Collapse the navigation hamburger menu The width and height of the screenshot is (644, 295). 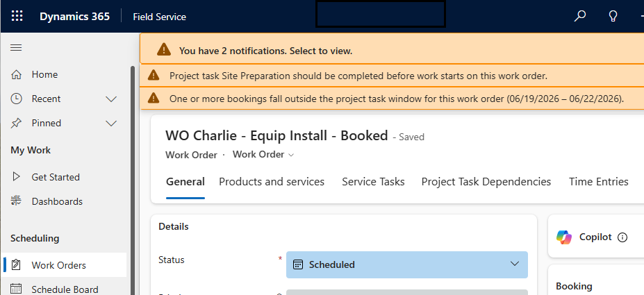pos(16,48)
